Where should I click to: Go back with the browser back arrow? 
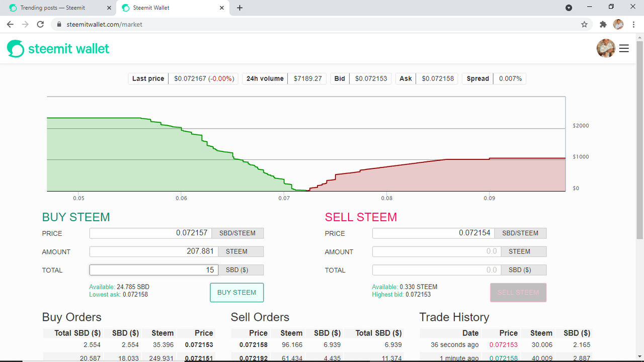click(x=10, y=24)
